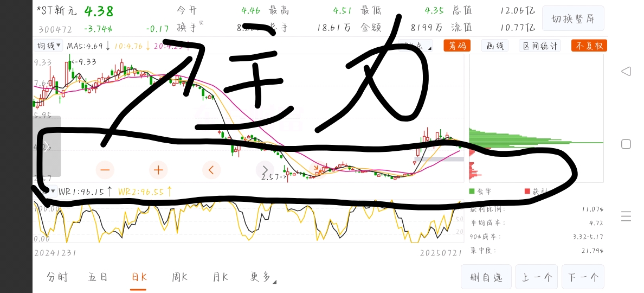Tap the Android home square icon
644x293 pixels.
pos(626,144)
